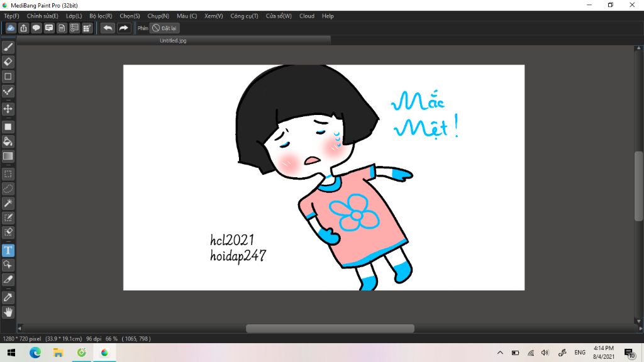Click the share/export icon

click(x=23, y=28)
